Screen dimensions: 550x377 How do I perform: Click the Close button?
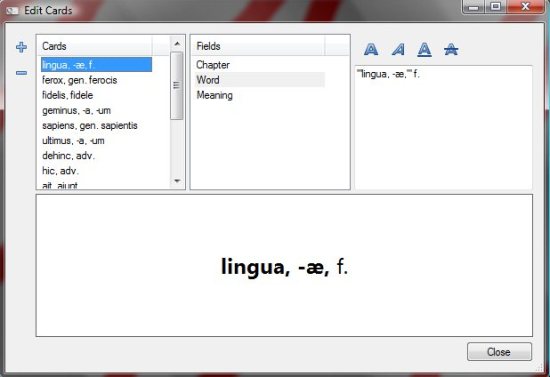tap(499, 352)
